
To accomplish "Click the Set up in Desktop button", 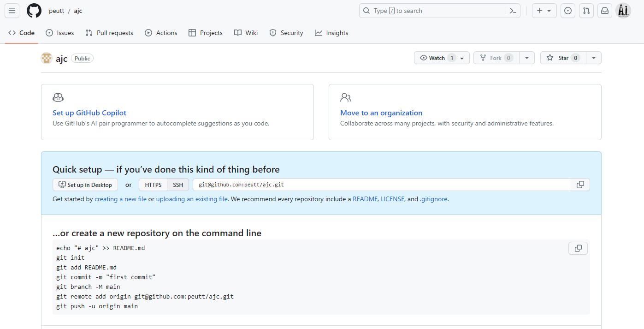I will click(85, 185).
